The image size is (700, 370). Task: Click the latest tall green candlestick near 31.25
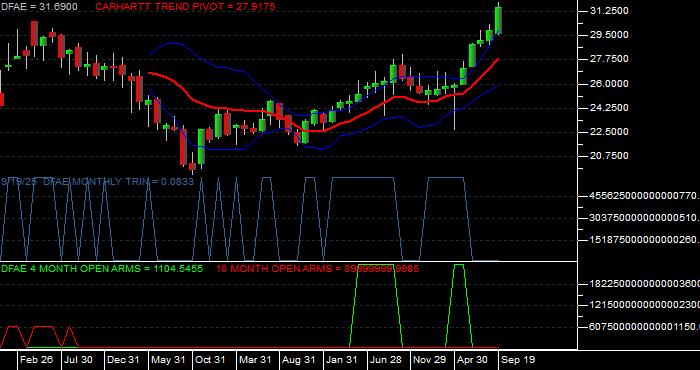tap(499, 20)
